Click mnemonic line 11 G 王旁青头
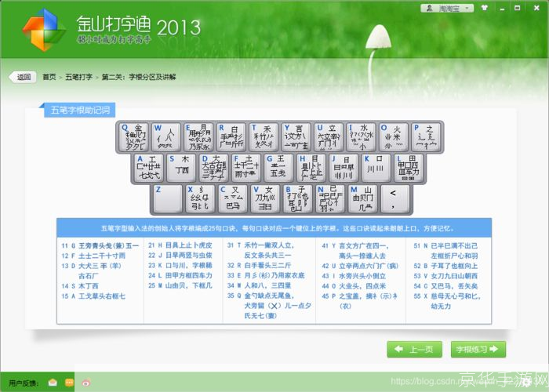The image size is (549, 392). pos(100,245)
